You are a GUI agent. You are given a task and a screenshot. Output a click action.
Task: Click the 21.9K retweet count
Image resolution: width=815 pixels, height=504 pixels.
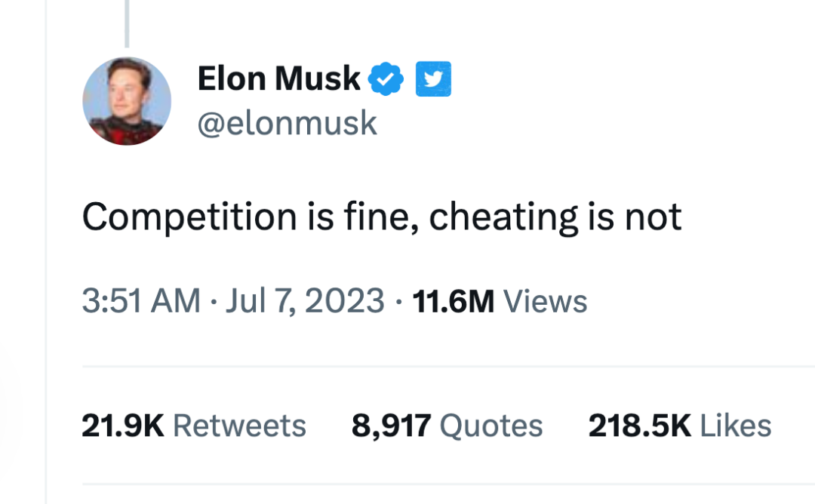(122, 426)
